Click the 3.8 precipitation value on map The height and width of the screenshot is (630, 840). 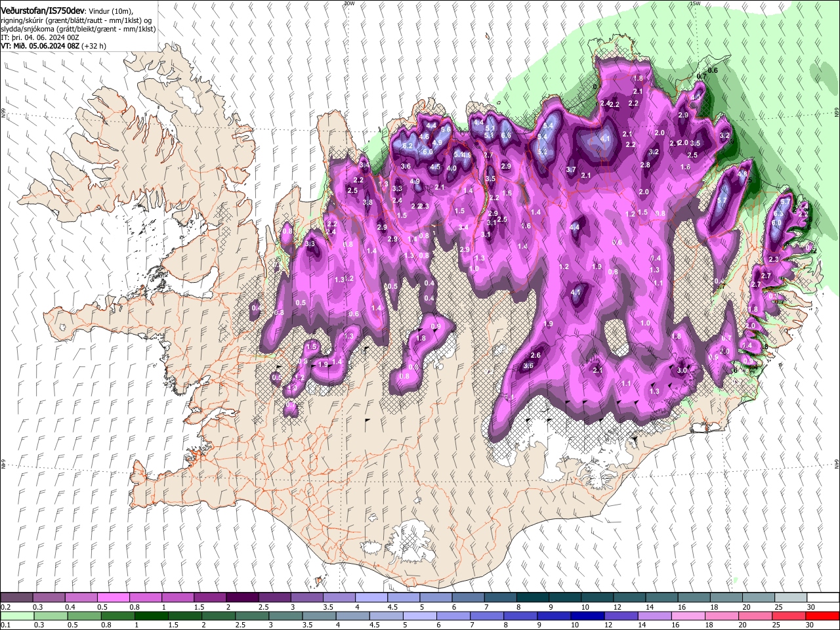coord(367,203)
